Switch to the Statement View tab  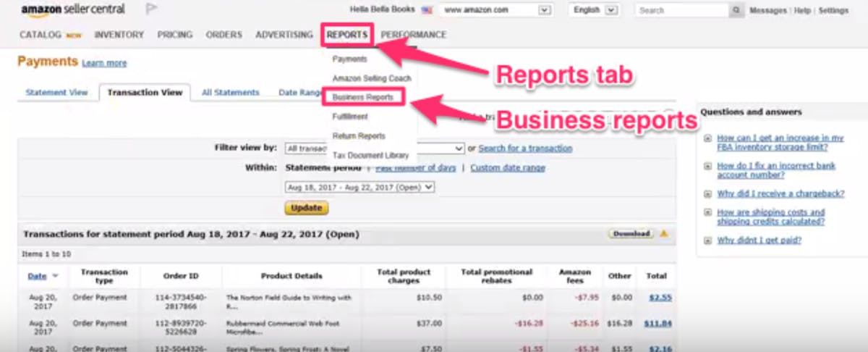[x=56, y=93]
